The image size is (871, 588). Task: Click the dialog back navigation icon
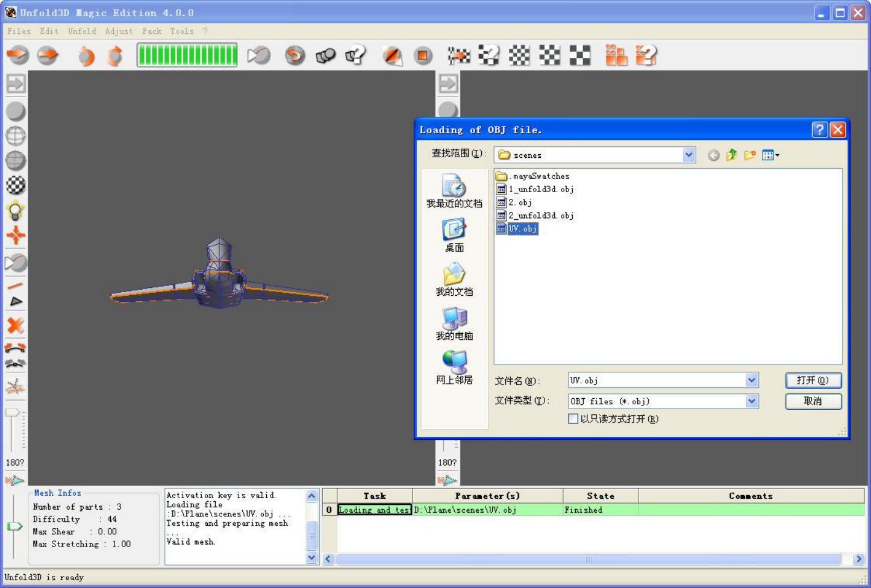click(x=713, y=155)
